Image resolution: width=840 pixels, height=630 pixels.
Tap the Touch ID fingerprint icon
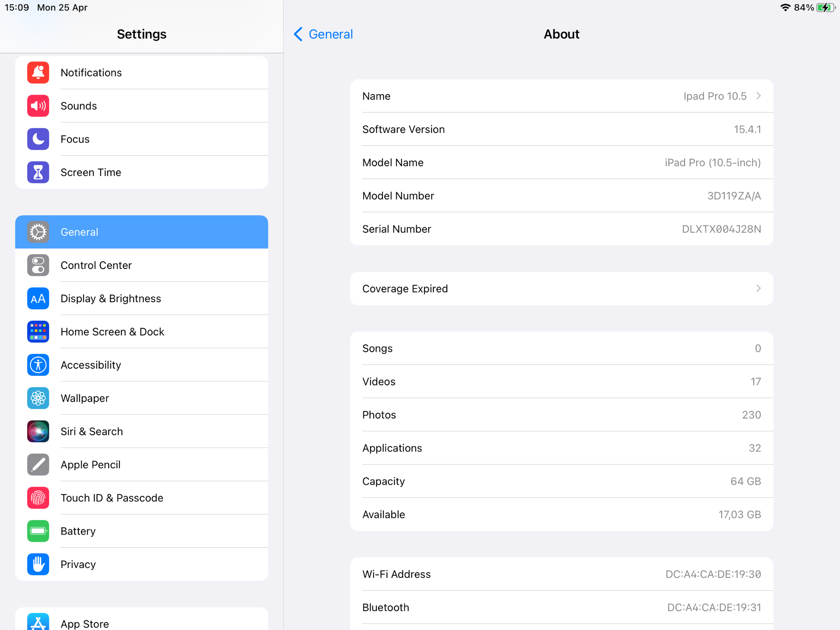click(x=38, y=498)
